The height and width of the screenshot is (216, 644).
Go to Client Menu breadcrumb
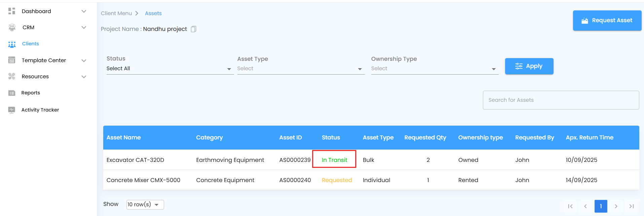(116, 13)
